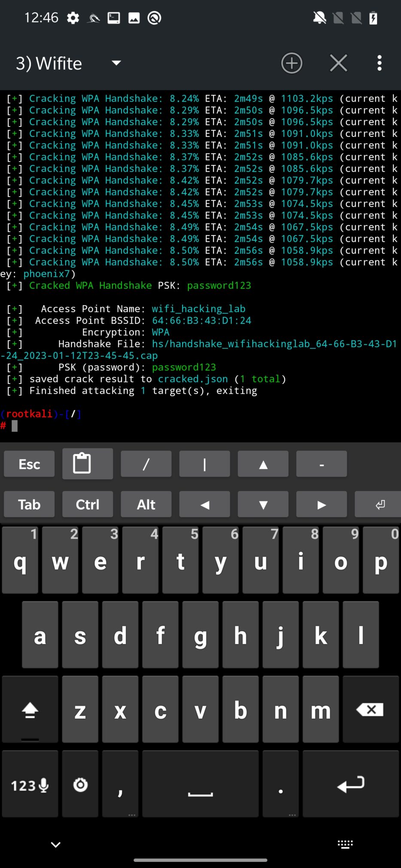Tap the dash extra key
This screenshot has width=401, height=868.
pos(322,464)
